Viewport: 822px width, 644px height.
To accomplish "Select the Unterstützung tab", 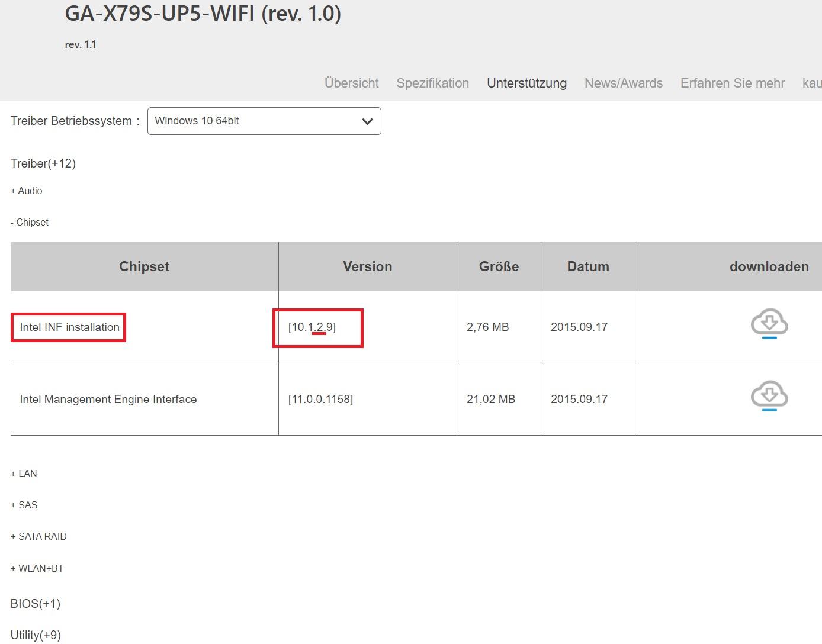I will pos(527,83).
